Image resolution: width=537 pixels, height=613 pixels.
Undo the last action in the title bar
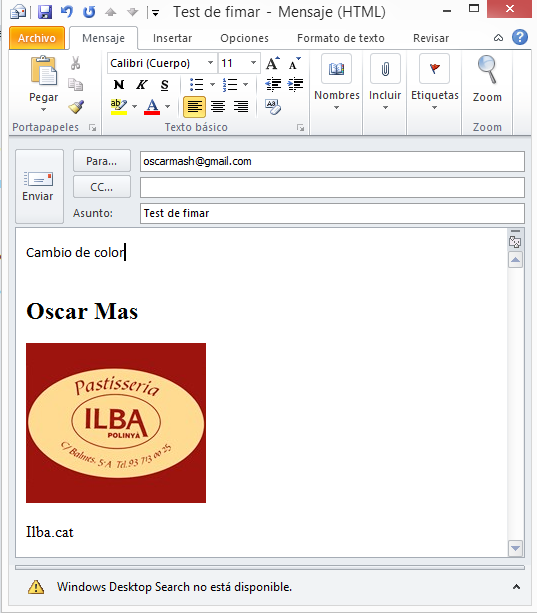point(67,12)
